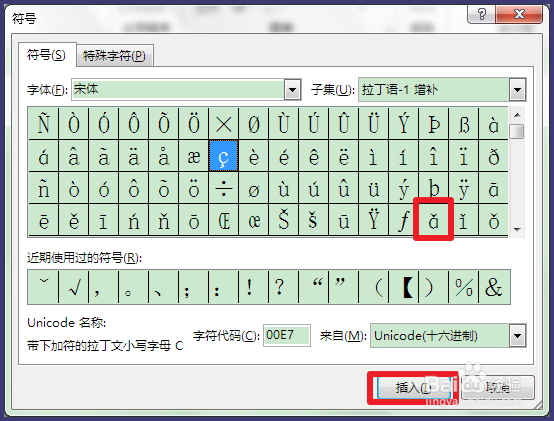The image size is (554, 421).
Task: Pick the recent exclamation mark symbol
Action: (x=254, y=287)
